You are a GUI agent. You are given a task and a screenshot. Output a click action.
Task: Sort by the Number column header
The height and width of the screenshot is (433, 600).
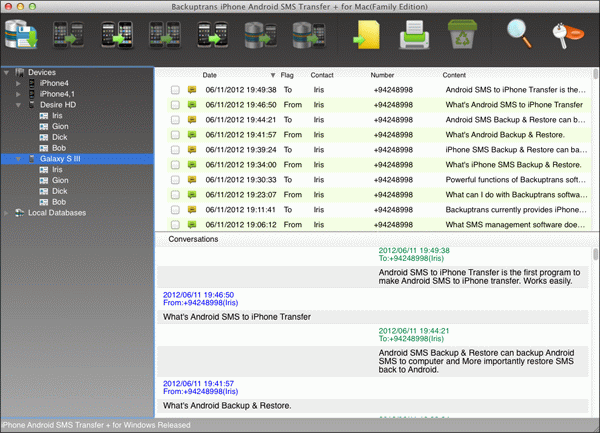[x=382, y=75]
